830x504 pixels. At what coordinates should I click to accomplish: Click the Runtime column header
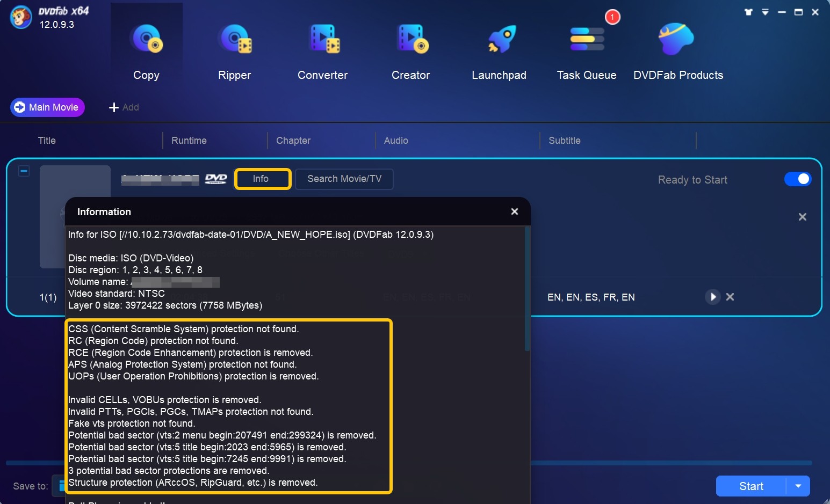189,141
